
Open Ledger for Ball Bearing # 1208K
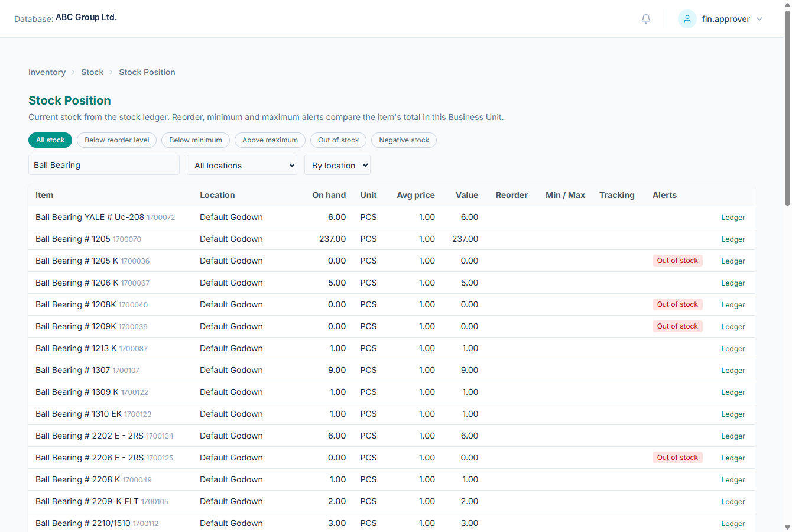point(733,305)
